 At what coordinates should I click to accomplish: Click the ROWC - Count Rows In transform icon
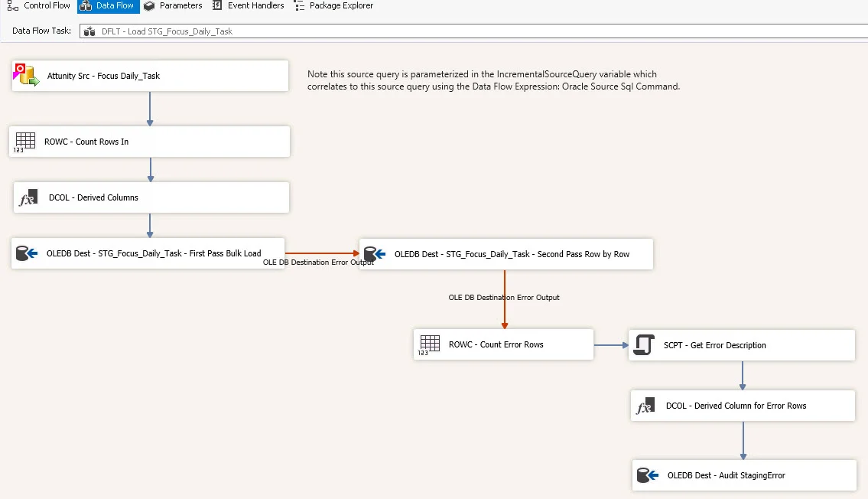tap(26, 141)
